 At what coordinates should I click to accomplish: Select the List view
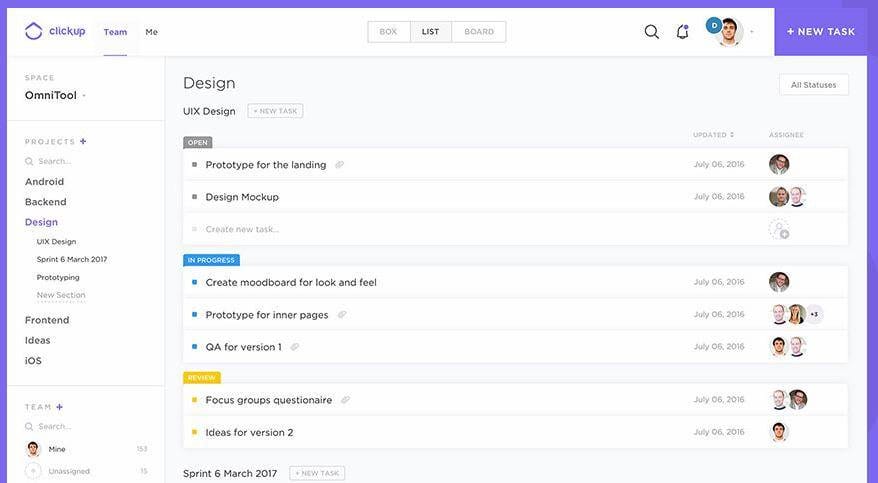431,32
